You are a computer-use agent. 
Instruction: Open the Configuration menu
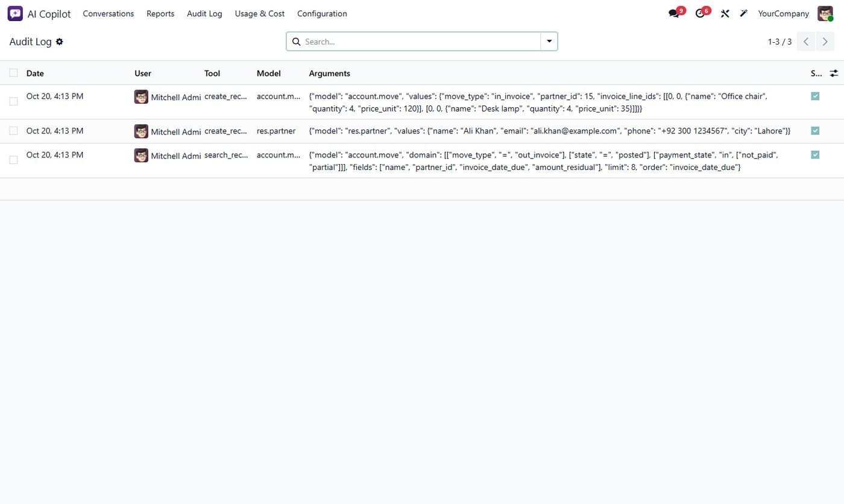pos(322,13)
